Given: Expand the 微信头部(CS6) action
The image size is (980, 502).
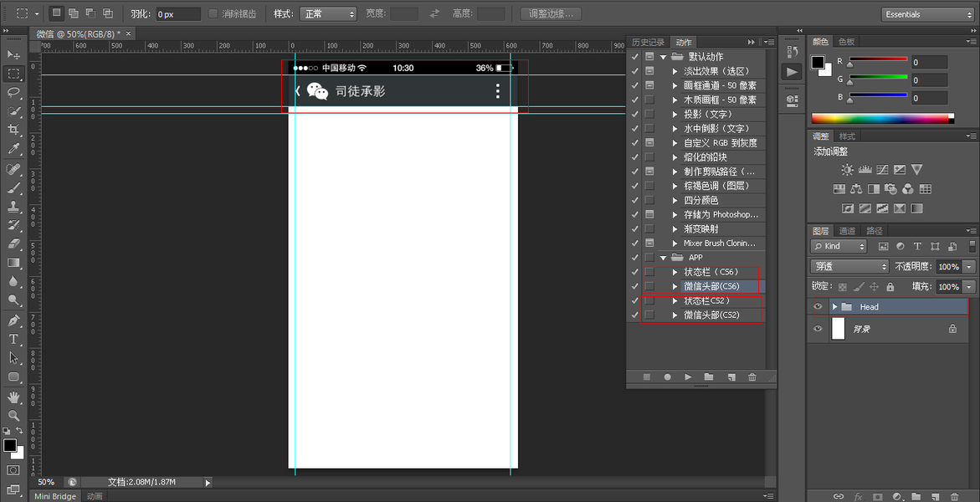Looking at the screenshot, I should point(675,286).
